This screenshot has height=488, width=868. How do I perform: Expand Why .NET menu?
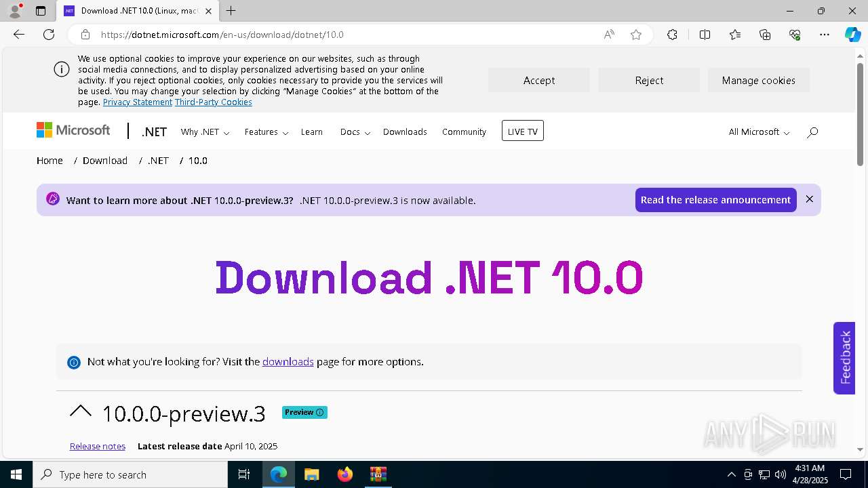coord(205,132)
